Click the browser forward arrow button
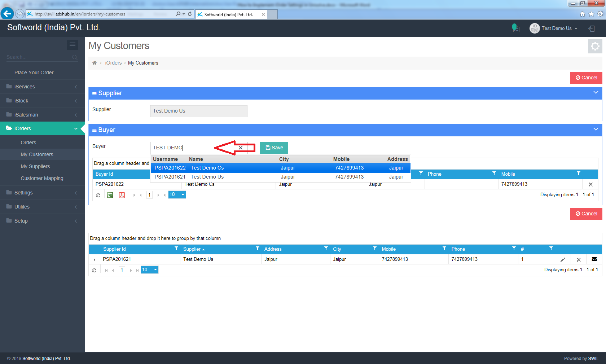The image size is (606, 364). [20, 14]
